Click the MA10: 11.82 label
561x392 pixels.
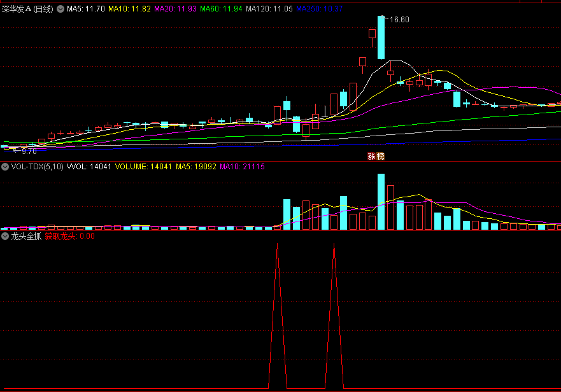click(x=129, y=9)
